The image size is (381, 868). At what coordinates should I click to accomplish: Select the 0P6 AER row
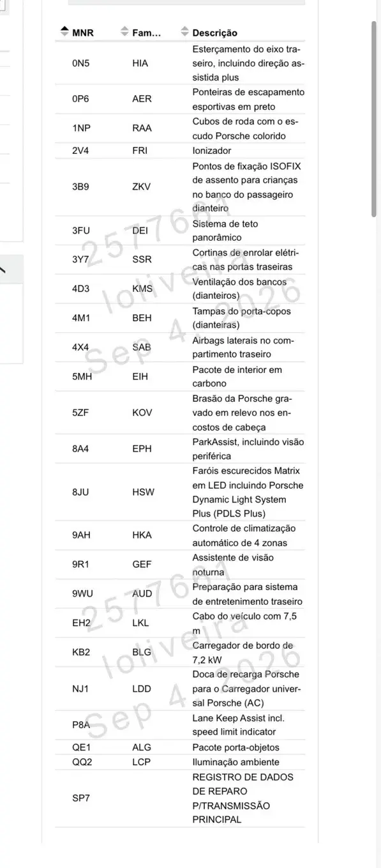(x=180, y=100)
